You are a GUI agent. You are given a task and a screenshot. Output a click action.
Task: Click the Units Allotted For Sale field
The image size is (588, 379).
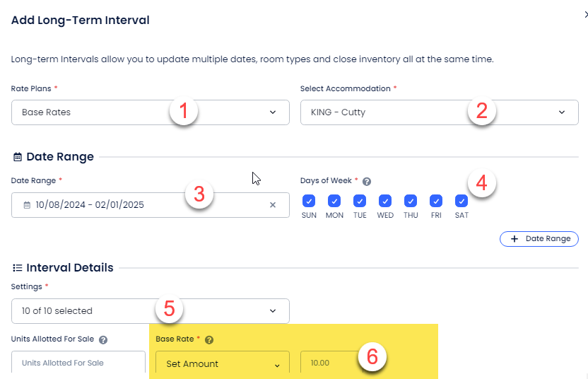point(78,363)
